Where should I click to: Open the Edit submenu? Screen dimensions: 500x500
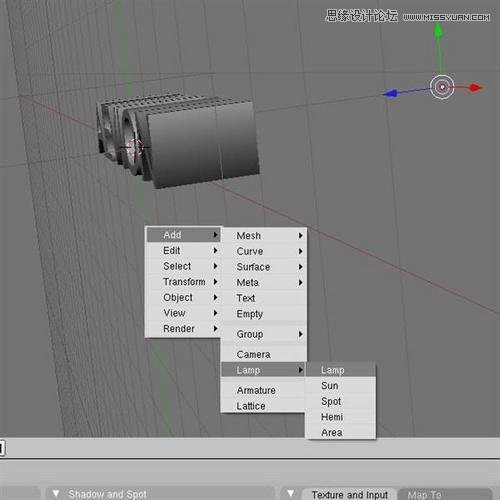point(183,251)
